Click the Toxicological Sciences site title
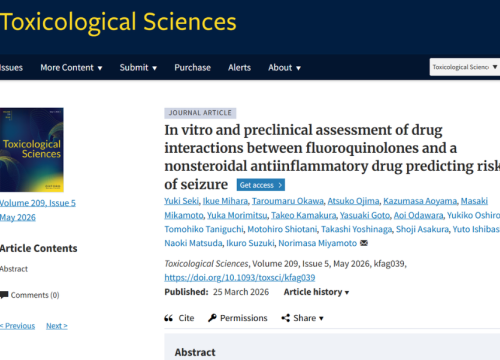The height and width of the screenshot is (360, 500). (x=118, y=22)
